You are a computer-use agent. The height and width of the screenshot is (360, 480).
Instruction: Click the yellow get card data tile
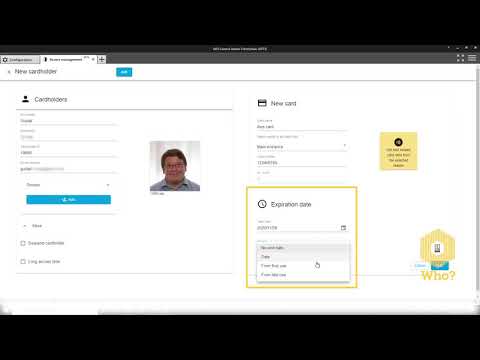(398, 151)
